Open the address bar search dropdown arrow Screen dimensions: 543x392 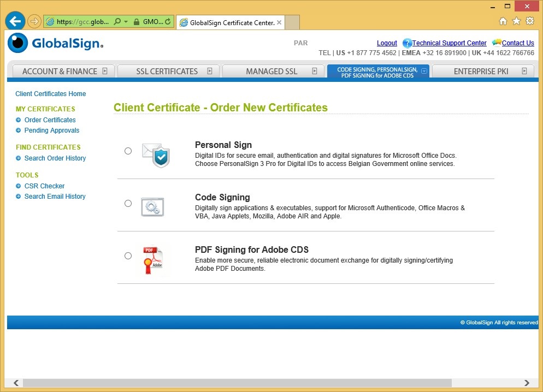(x=126, y=22)
